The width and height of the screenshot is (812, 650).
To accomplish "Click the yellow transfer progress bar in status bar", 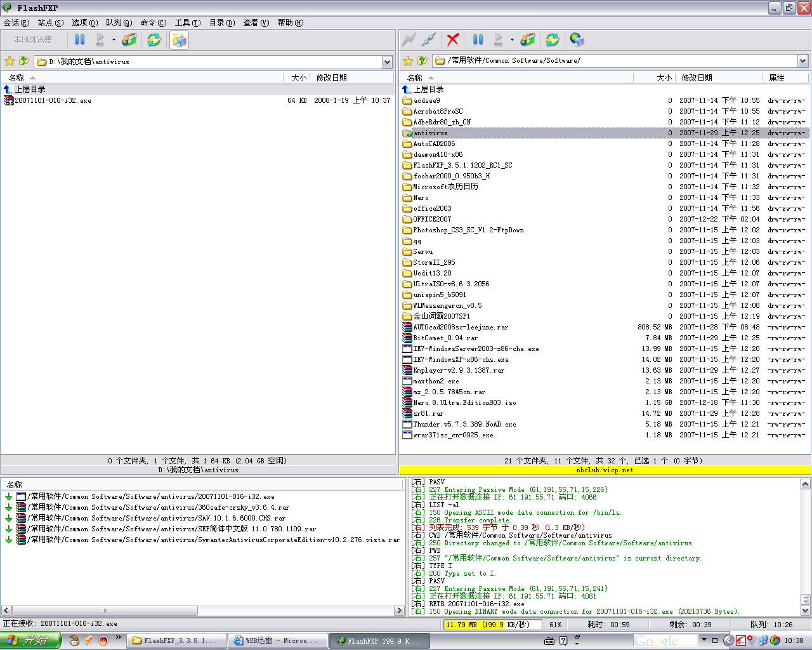I will (474, 625).
